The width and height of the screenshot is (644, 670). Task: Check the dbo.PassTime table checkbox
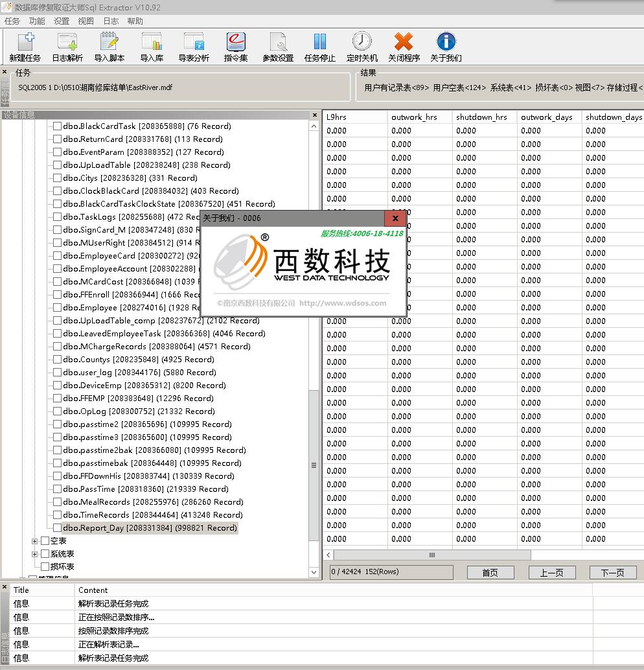[x=57, y=489]
